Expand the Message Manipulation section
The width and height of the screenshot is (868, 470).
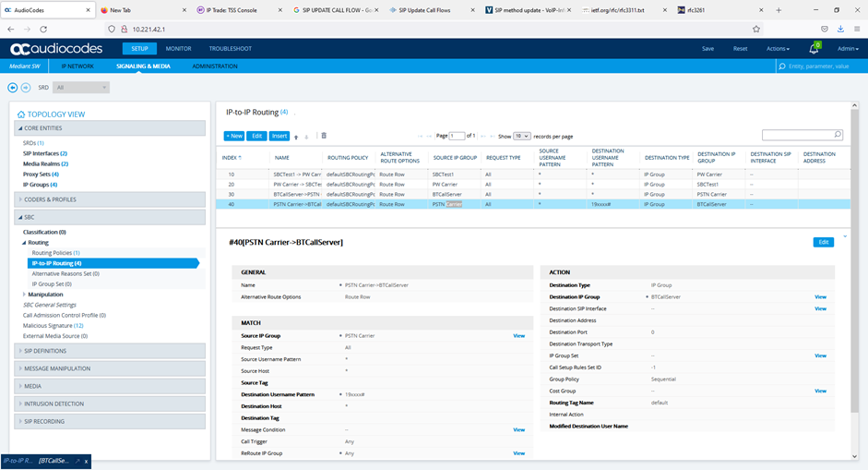pos(110,368)
